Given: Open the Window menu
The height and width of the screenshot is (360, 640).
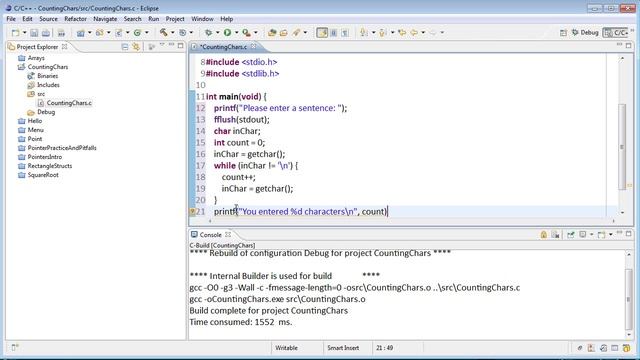Looking at the screenshot, I should point(202,19).
